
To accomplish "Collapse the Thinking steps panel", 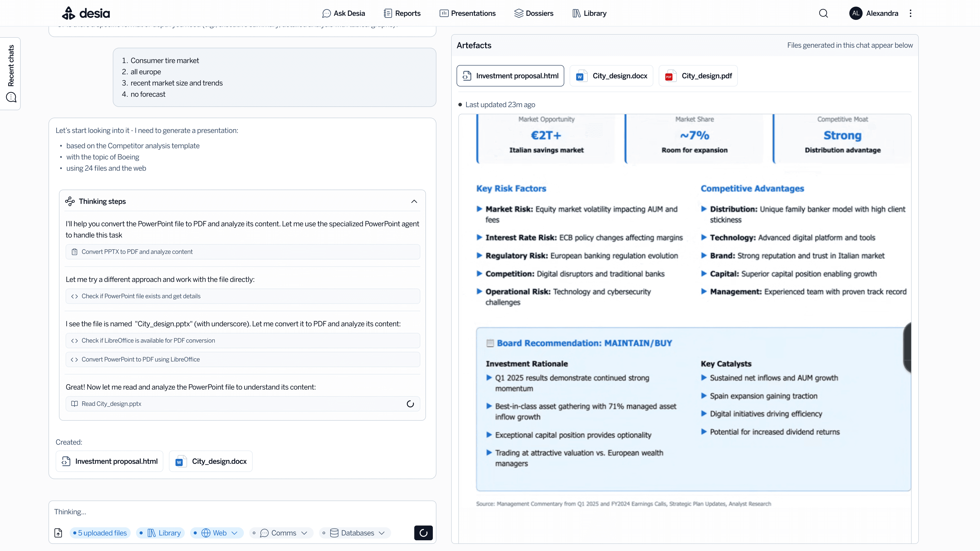I will point(414,201).
